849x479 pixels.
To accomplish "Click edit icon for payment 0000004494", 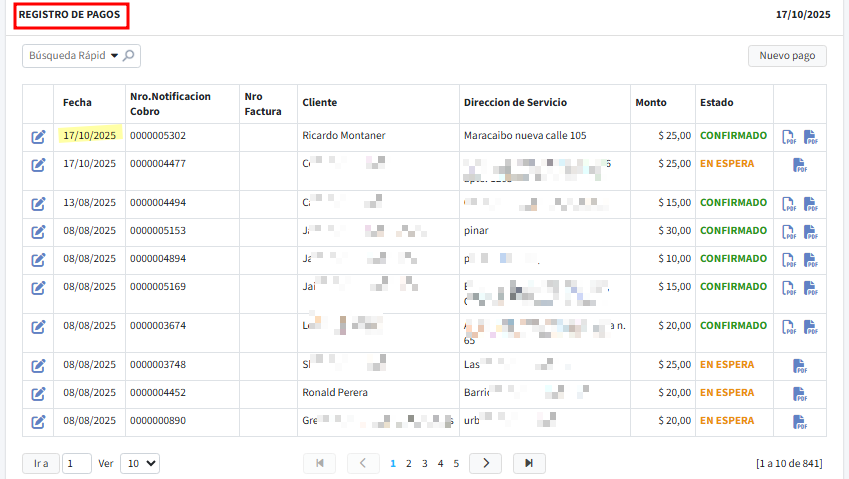I will coord(38,203).
